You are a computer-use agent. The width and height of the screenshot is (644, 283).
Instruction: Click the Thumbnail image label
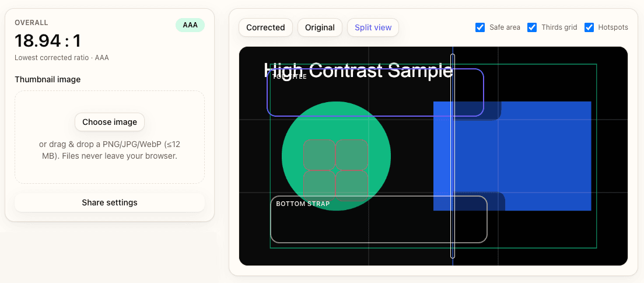48,79
